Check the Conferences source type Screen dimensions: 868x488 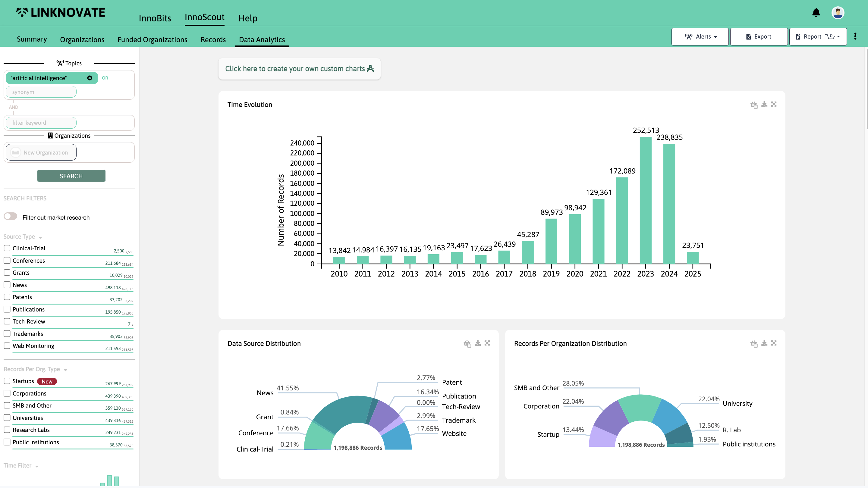(x=7, y=260)
